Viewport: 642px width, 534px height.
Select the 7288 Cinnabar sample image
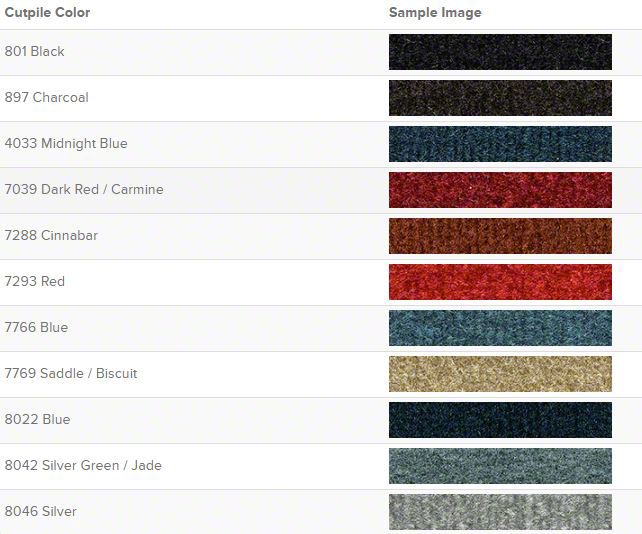(x=500, y=236)
